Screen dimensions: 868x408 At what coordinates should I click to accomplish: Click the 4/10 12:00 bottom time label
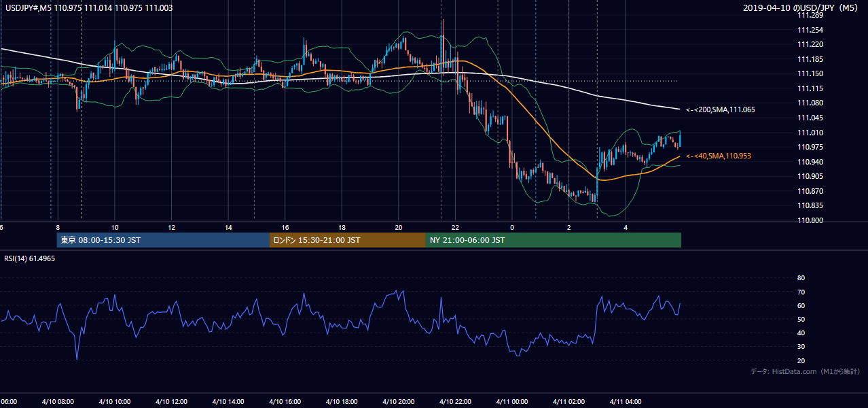[x=170, y=402]
